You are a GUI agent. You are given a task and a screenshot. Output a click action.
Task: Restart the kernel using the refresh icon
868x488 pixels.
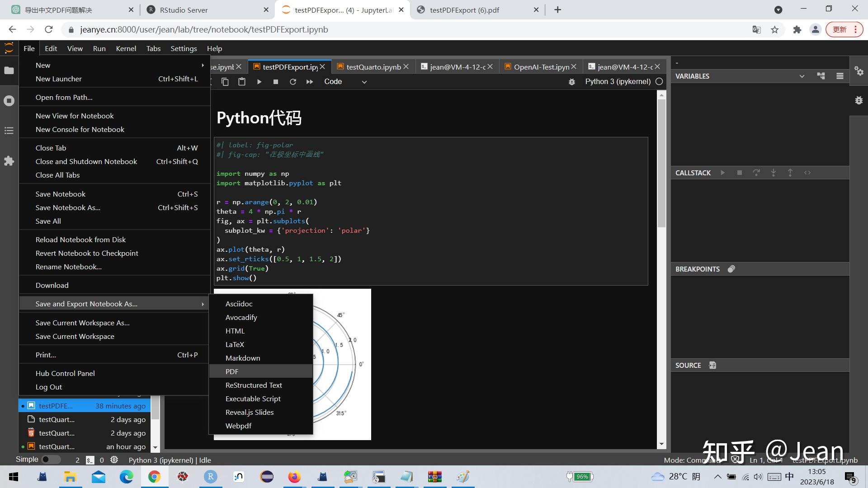[x=293, y=82]
